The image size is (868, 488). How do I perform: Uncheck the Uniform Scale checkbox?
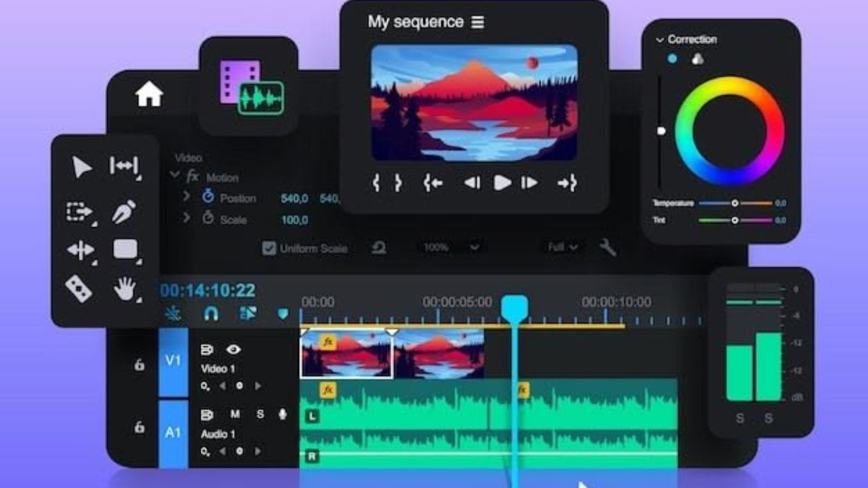[x=269, y=248]
